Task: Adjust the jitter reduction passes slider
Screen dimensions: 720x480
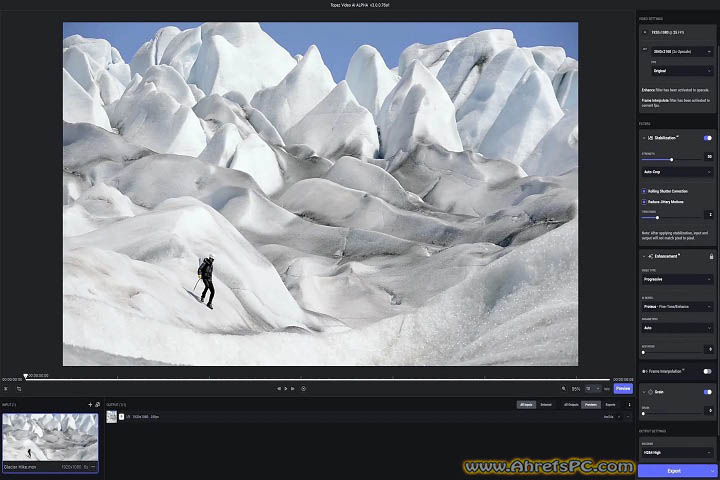Action: click(657, 217)
